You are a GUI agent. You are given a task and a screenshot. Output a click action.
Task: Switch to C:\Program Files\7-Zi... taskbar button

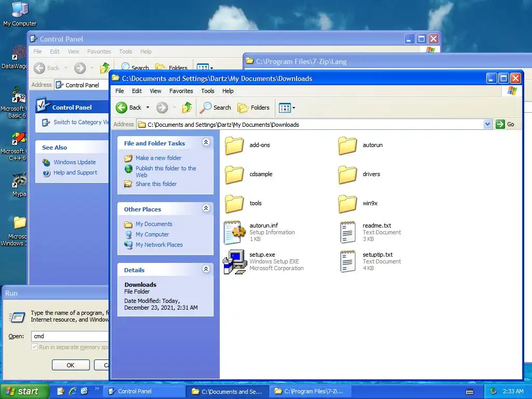[310, 392]
